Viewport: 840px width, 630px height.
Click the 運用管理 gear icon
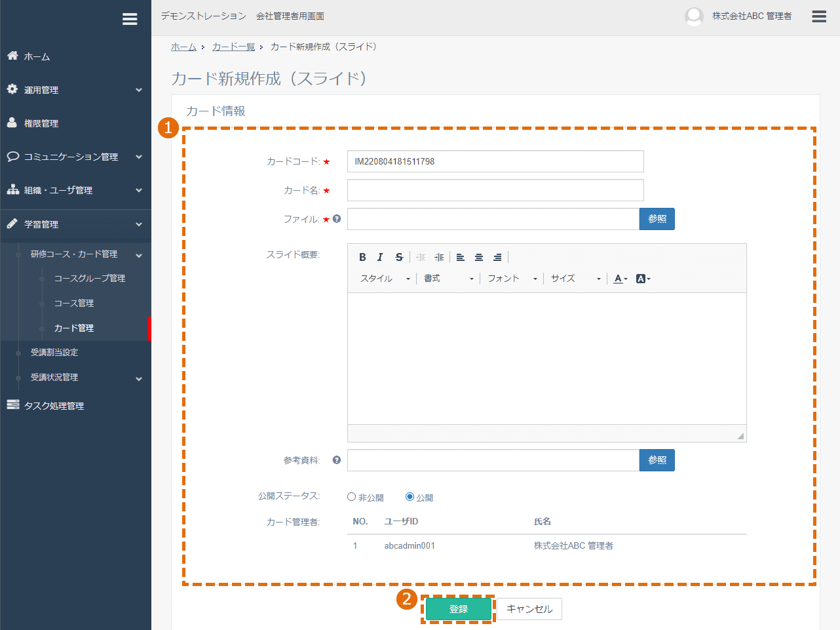pyautogui.click(x=12, y=89)
